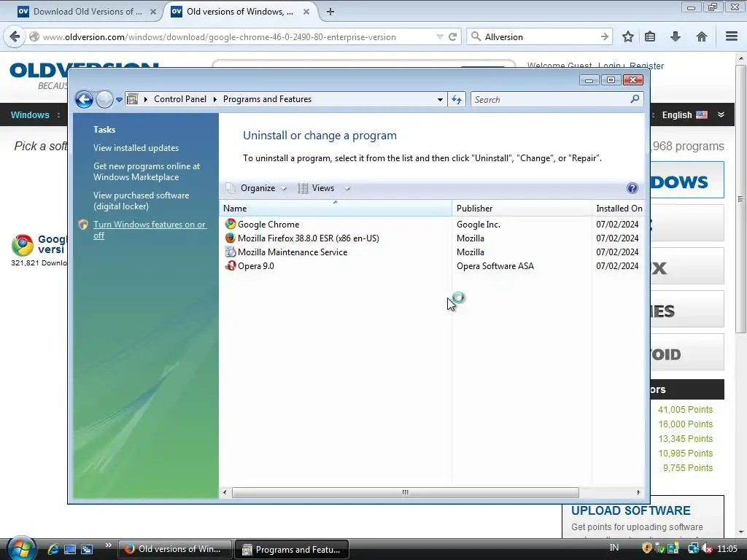Open View purchased software digital locker
The image size is (747, 560).
[141, 201]
